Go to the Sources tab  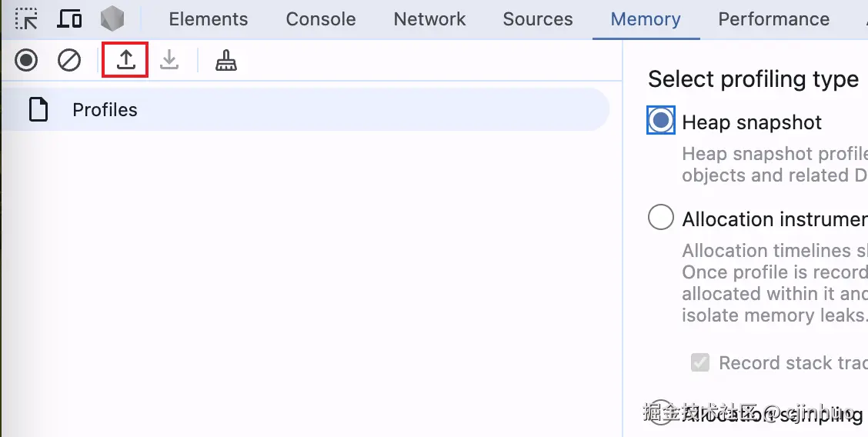pyautogui.click(x=537, y=19)
